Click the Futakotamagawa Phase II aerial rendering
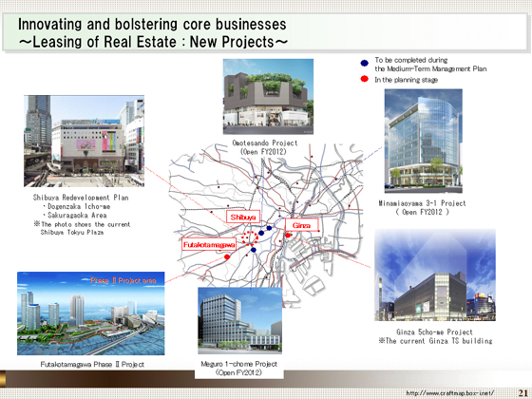The image size is (532, 399). [91, 313]
